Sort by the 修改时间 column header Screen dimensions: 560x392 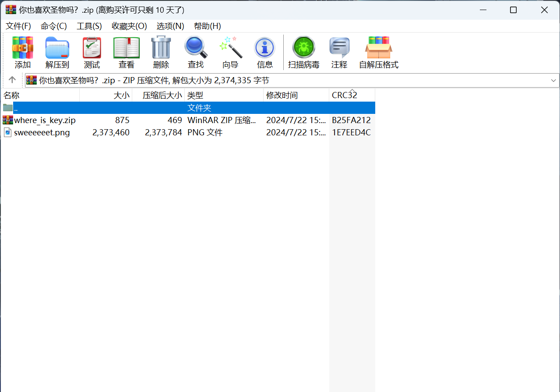pos(296,95)
